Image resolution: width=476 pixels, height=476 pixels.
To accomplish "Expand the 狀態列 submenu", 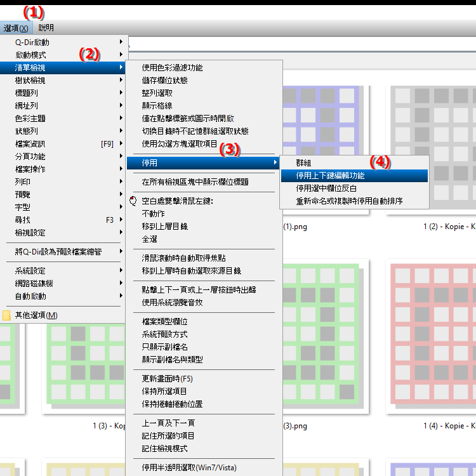I will (x=63, y=131).
